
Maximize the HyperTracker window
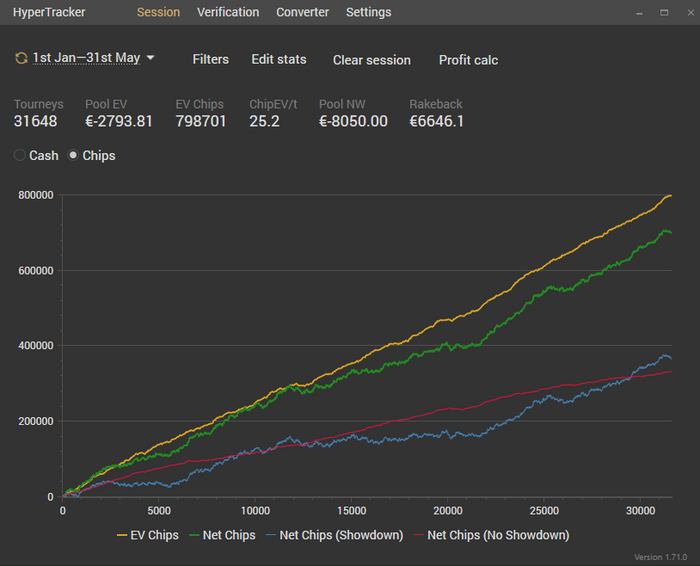click(664, 12)
